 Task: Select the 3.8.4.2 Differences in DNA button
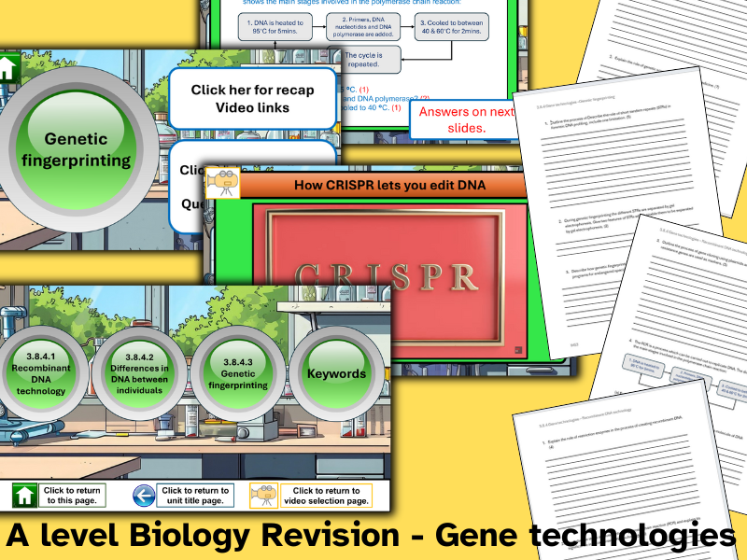[x=141, y=370]
